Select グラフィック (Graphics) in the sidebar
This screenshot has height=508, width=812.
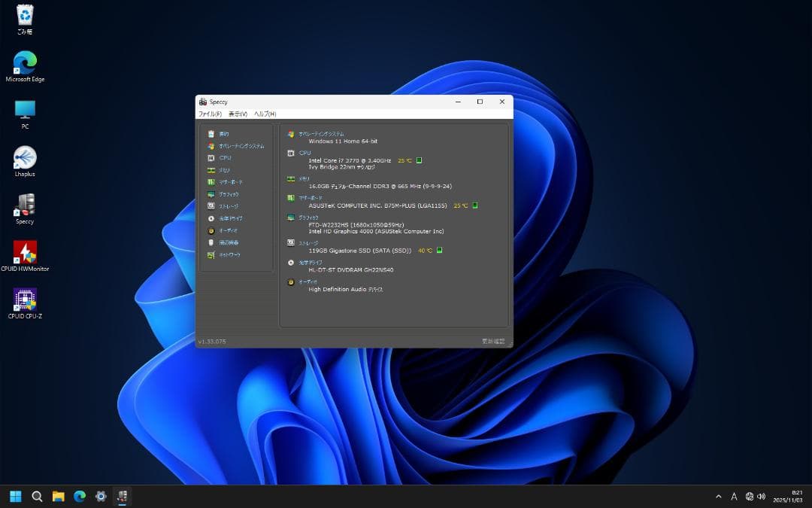coord(229,194)
